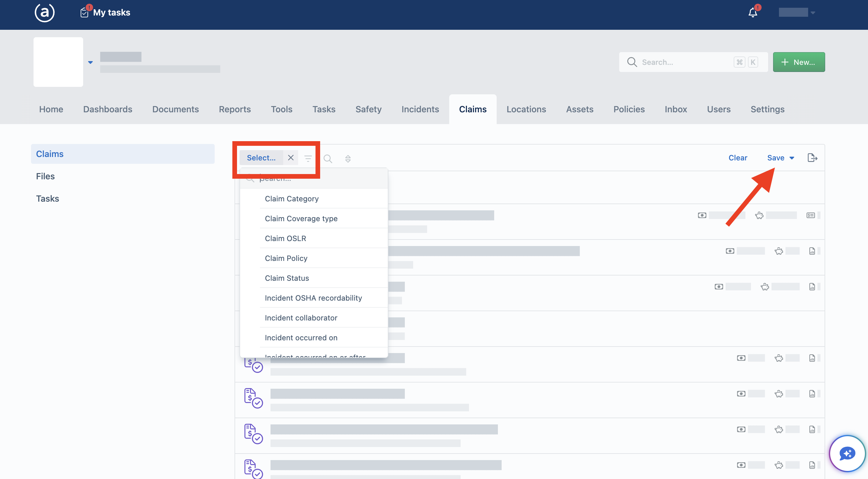Screen dimensions: 868x479
Task: Choose Claim Policy filter option
Action: point(314,258)
